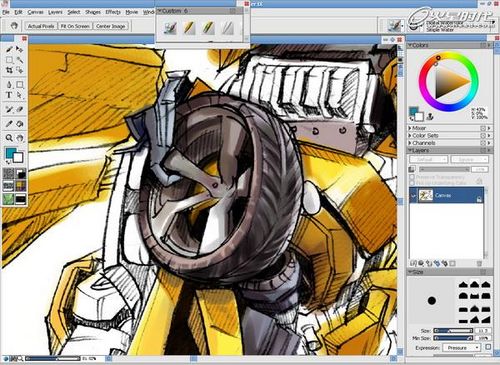Open the Select menu
This screenshot has height=365, width=500.
(x=74, y=12)
